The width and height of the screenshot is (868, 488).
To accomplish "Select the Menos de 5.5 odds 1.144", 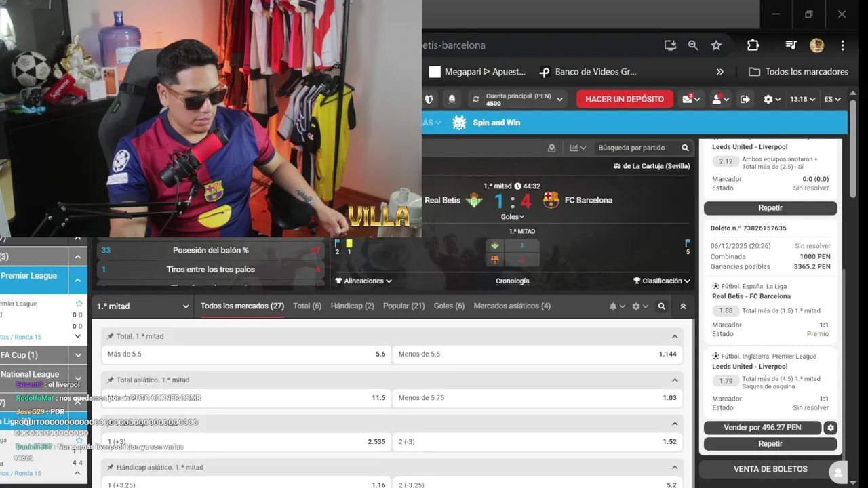I will click(x=537, y=354).
